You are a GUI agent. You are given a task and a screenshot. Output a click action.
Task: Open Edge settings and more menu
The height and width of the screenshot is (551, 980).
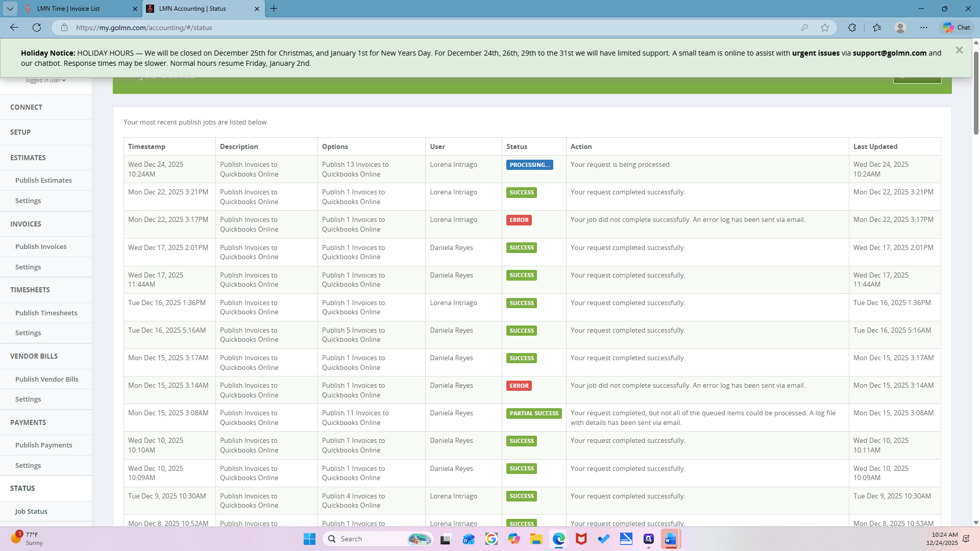click(x=924, y=28)
